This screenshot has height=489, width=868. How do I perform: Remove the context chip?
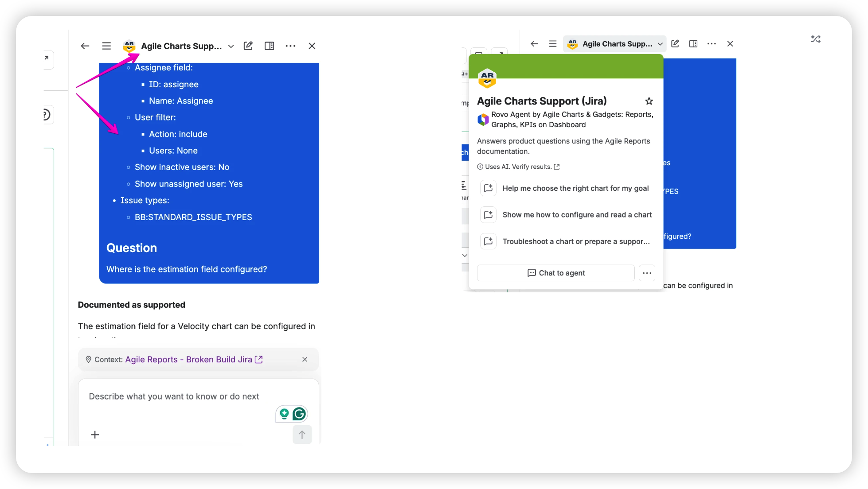[305, 360]
